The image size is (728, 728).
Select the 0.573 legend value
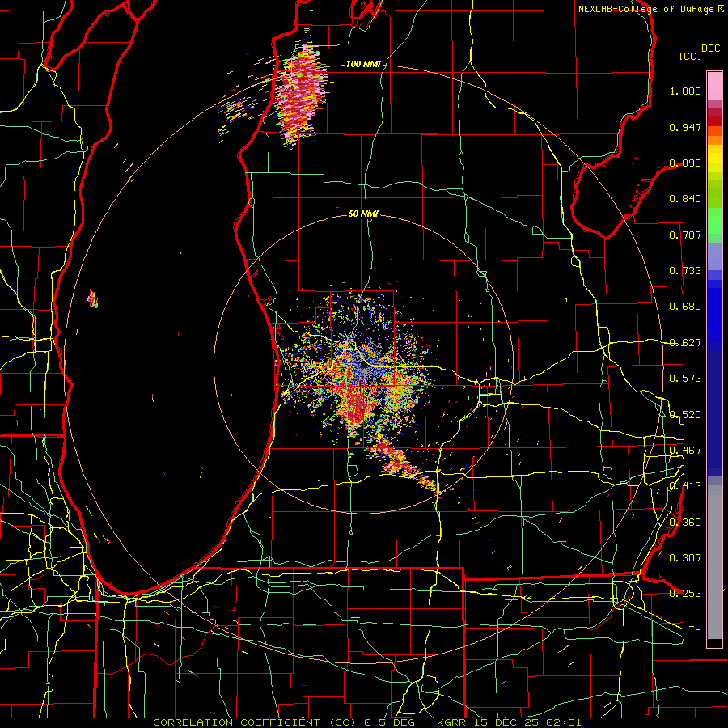pyautogui.click(x=685, y=379)
